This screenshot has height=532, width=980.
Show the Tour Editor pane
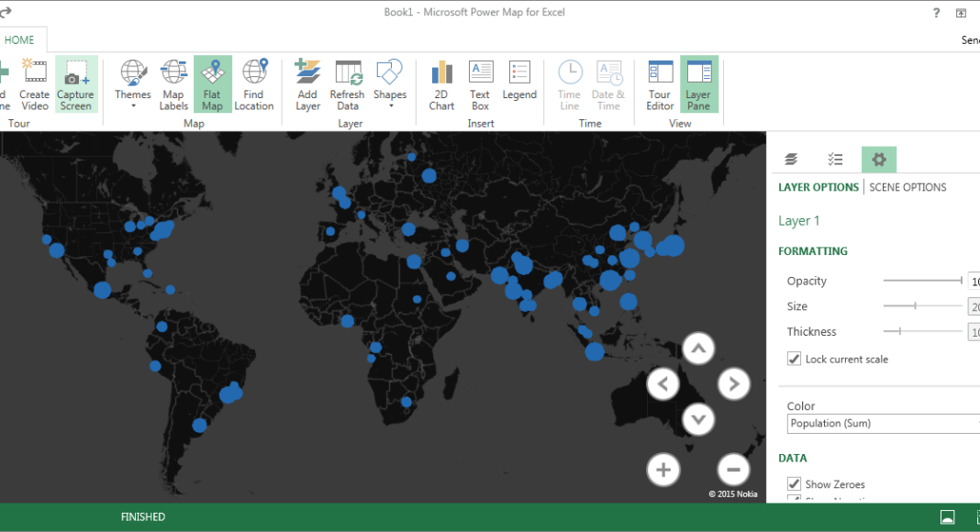coord(660,85)
